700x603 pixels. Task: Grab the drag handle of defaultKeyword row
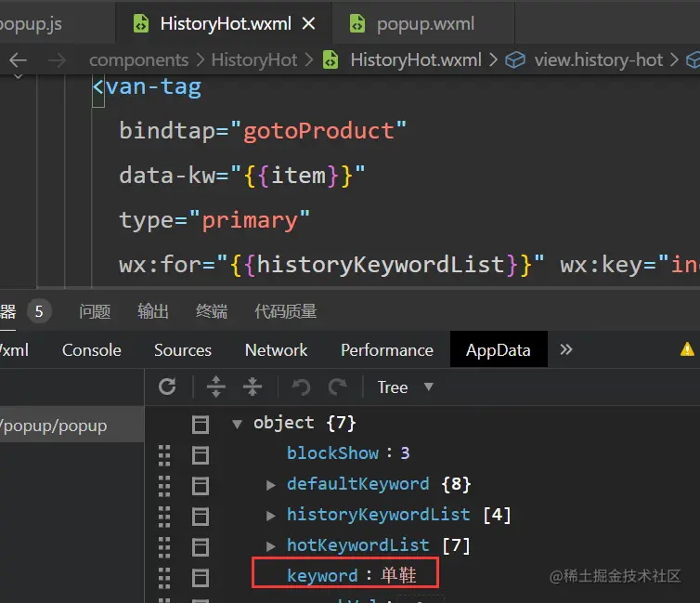click(164, 486)
